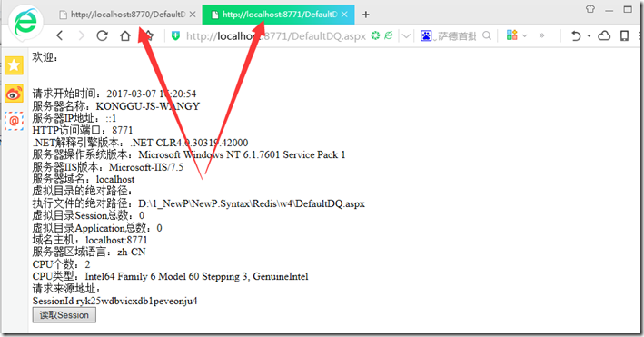644x337 pixels.
Task: Click the browser back arrow
Action: pos(60,35)
